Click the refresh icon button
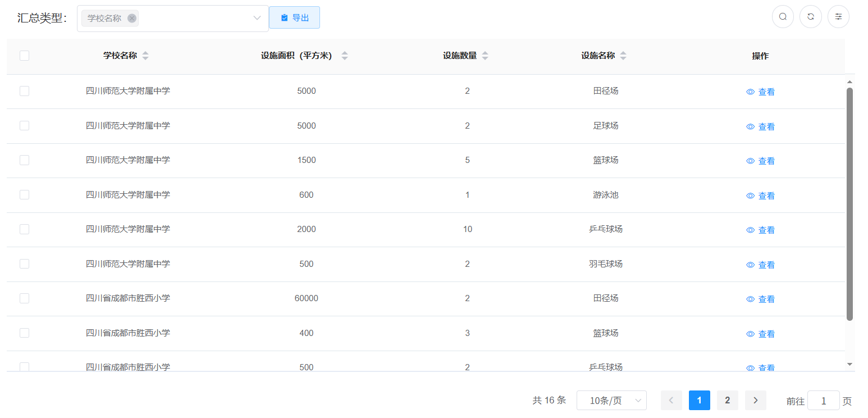868x418 pixels. (x=811, y=17)
